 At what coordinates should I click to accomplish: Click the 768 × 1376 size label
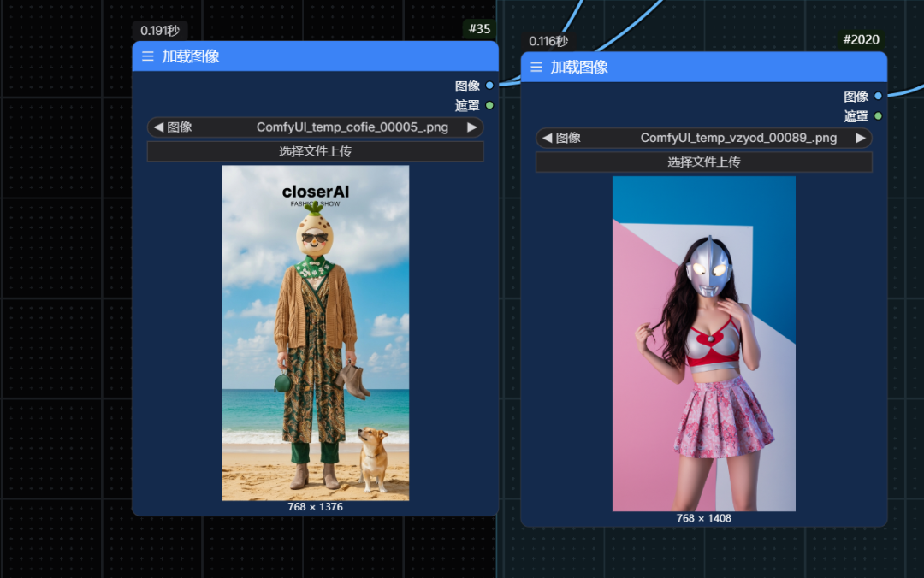point(315,507)
